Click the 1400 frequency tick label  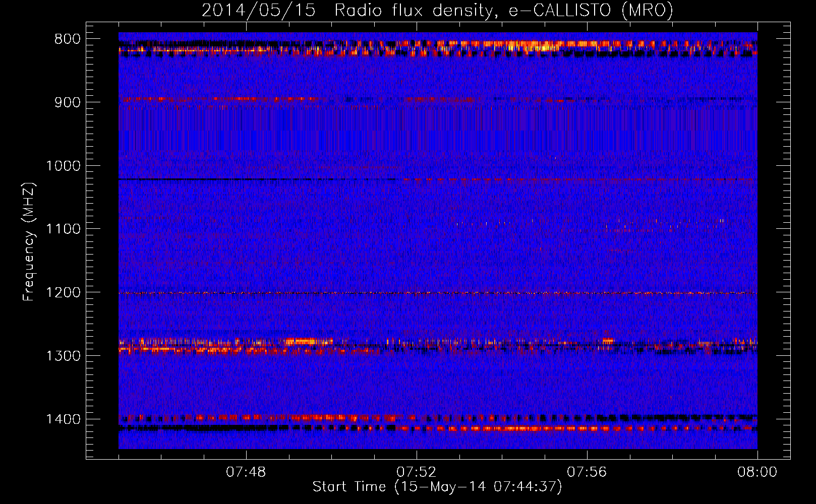coord(63,419)
